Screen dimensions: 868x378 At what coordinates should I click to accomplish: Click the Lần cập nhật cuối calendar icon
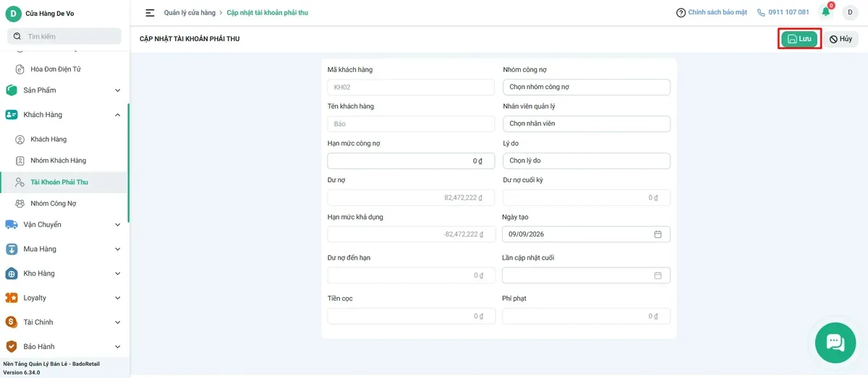point(658,275)
